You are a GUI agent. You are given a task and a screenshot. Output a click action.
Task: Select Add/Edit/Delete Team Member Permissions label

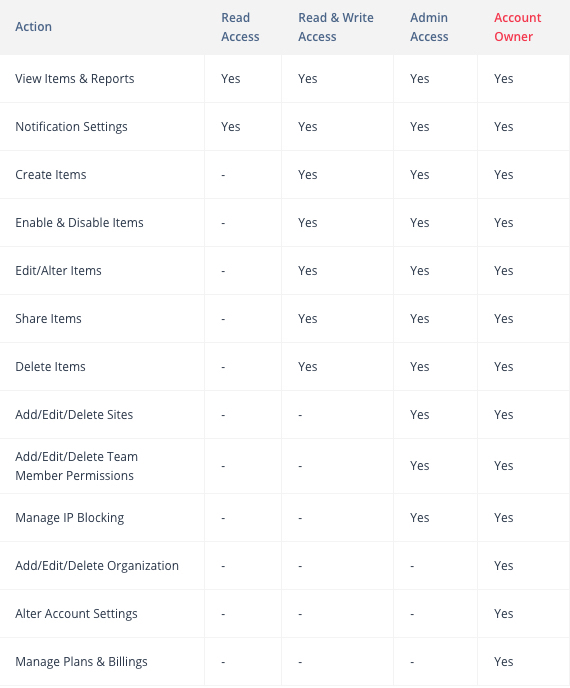(x=76, y=466)
